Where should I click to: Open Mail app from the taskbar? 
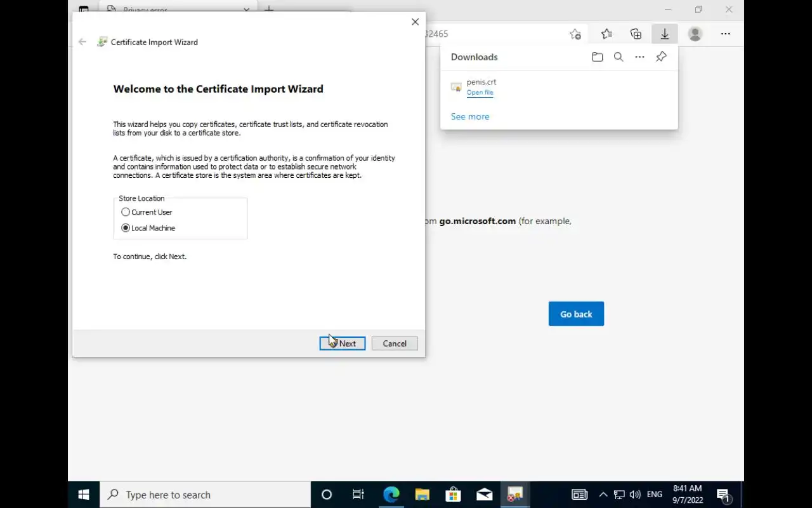pyautogui.click(x=484, y=495)
